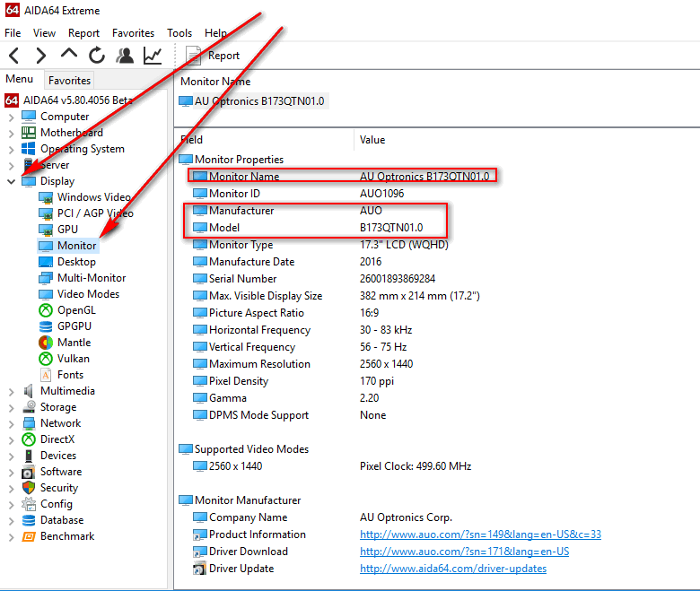Select the Monitor item in tree
This screenshot has height=591, width=700.
(76, 246)
